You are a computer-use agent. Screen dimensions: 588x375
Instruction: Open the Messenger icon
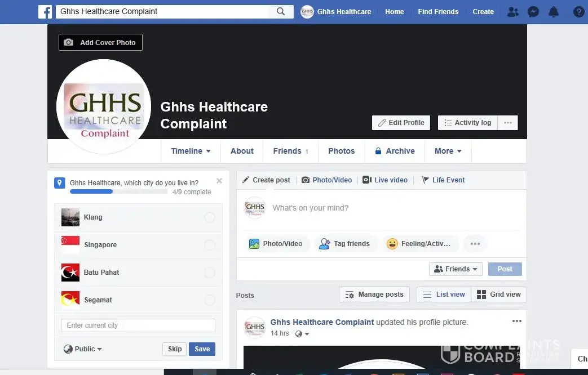tap(533, 12)
